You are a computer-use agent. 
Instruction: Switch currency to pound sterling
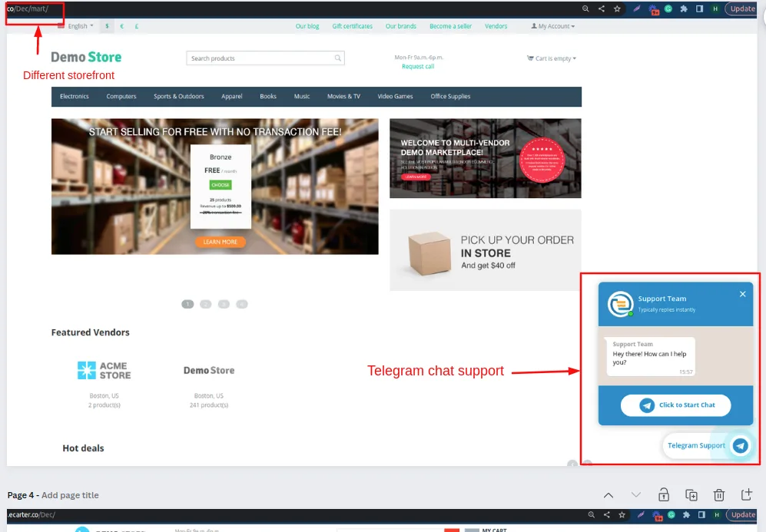136,26
